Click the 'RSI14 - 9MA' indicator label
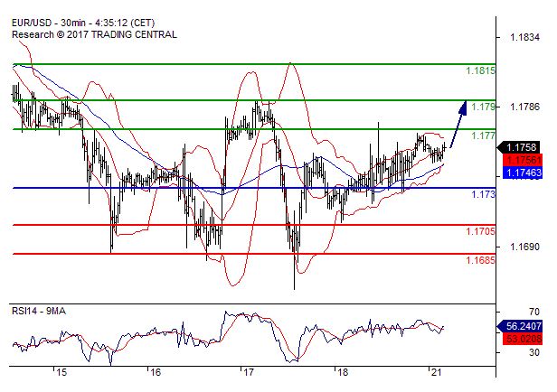 point(39,311)
